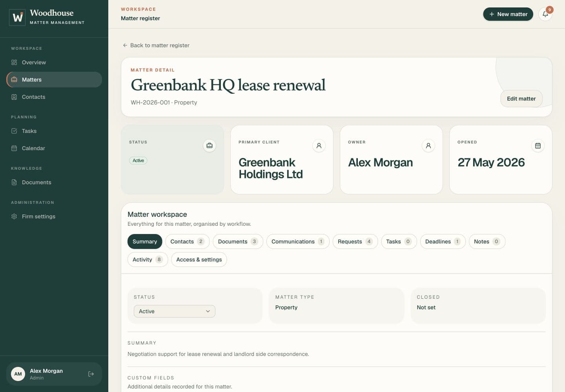Click the briefcase icon on Status card

pos(210,145)
